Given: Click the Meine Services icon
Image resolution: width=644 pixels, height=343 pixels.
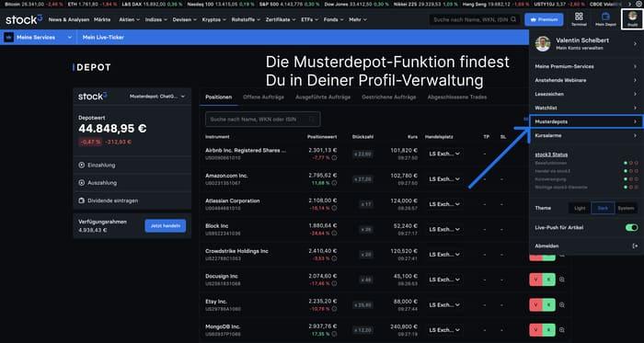Looking at the screenshot, I should (8, 38).
